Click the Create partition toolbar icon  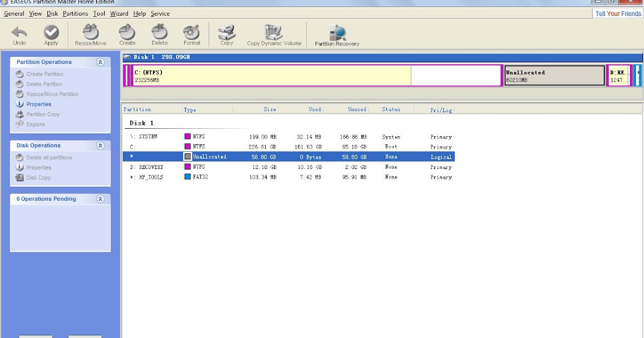tap(127, 33)
